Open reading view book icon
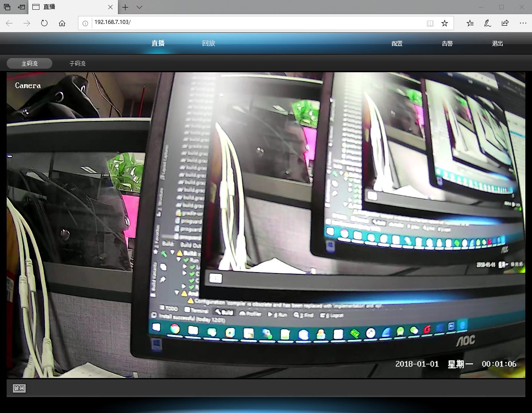This screenshot has height=413, width=532. (430, 23)
